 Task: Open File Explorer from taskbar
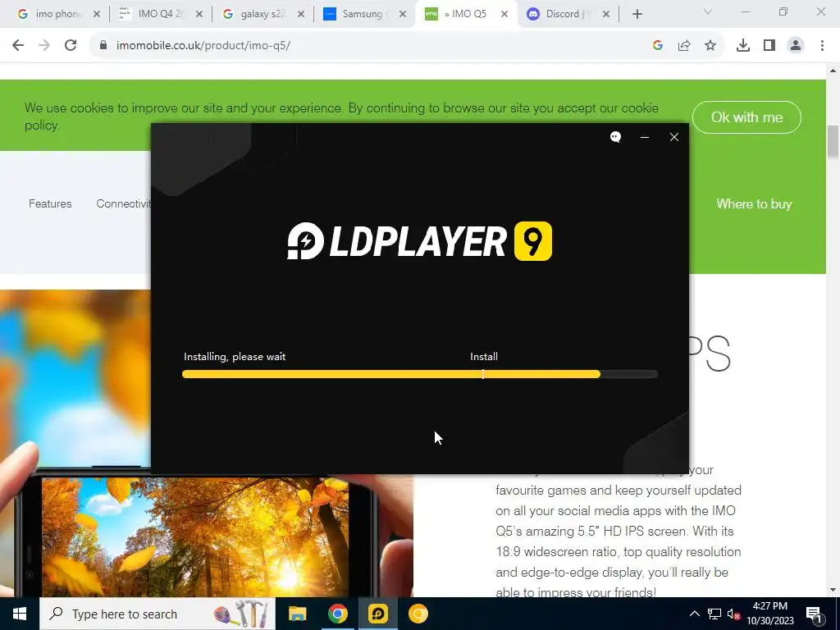point(297,614)
